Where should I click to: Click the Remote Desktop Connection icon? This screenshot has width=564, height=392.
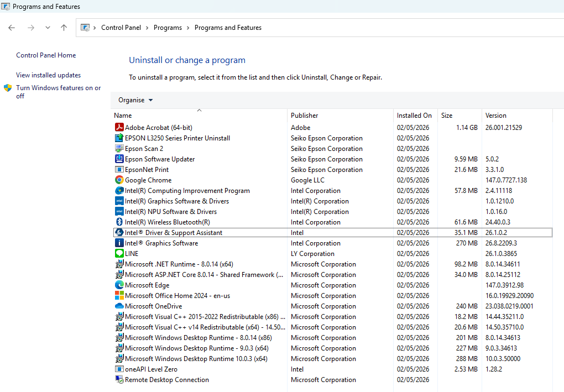pos(119,379)
